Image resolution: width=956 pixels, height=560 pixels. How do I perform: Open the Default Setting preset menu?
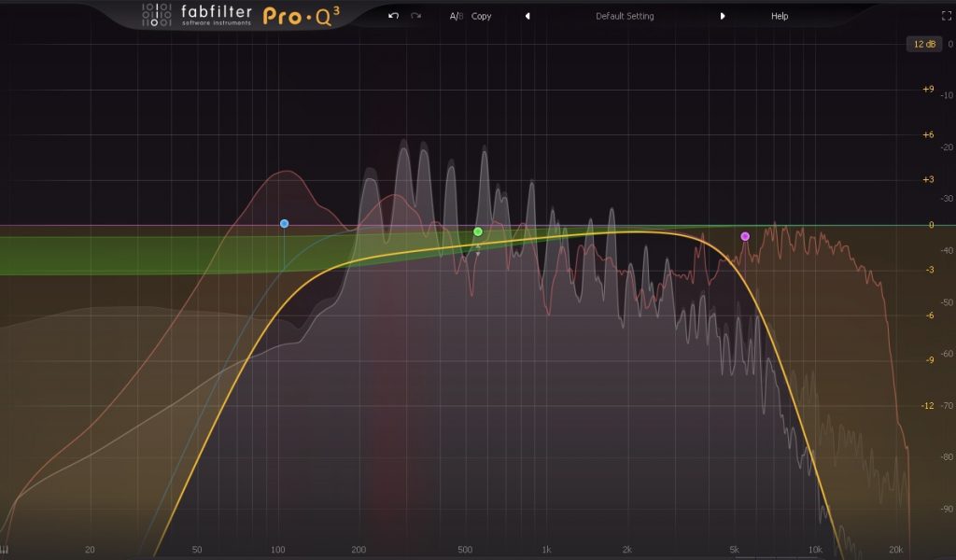click(625, 16)
